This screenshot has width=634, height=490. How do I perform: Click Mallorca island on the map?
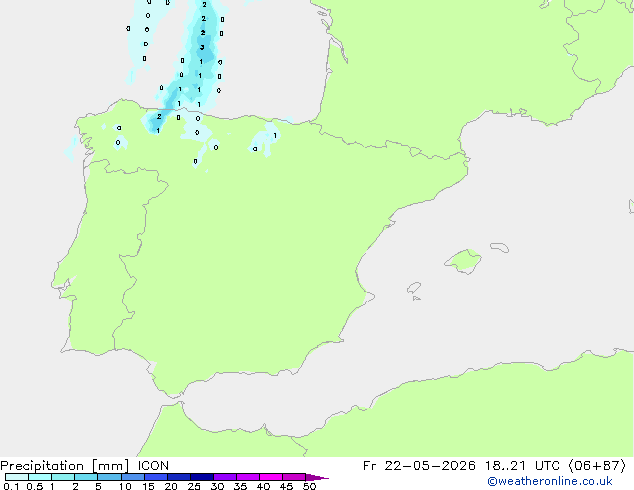pos(464,261)
